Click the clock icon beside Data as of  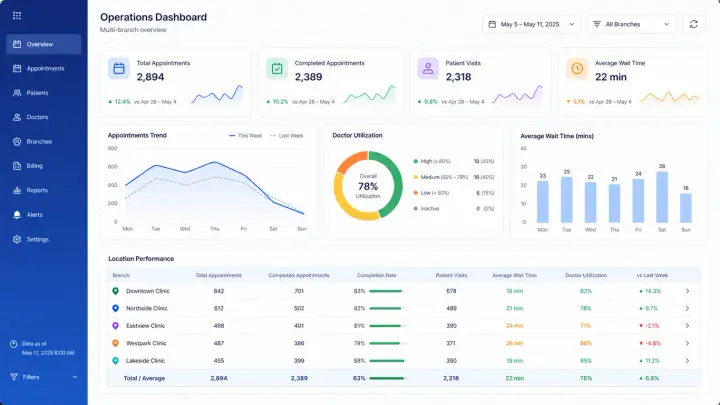[x=14, y=344]
